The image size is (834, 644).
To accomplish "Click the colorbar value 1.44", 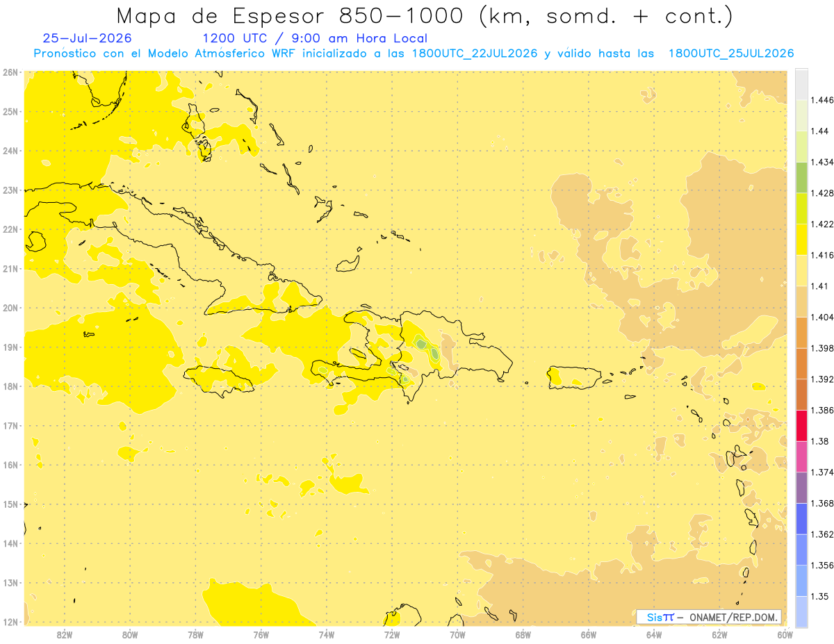I will pos(819,131).
